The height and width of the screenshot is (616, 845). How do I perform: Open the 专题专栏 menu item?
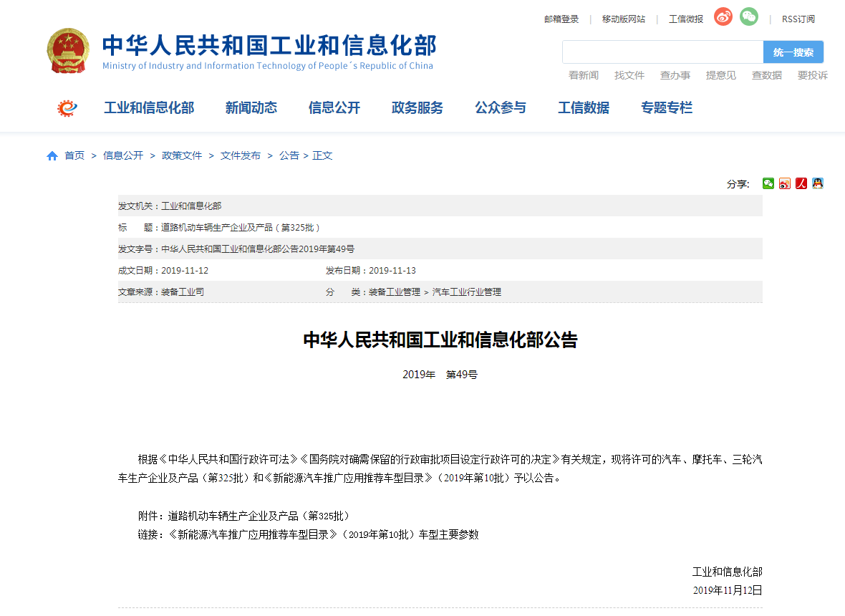pos(666,107)
